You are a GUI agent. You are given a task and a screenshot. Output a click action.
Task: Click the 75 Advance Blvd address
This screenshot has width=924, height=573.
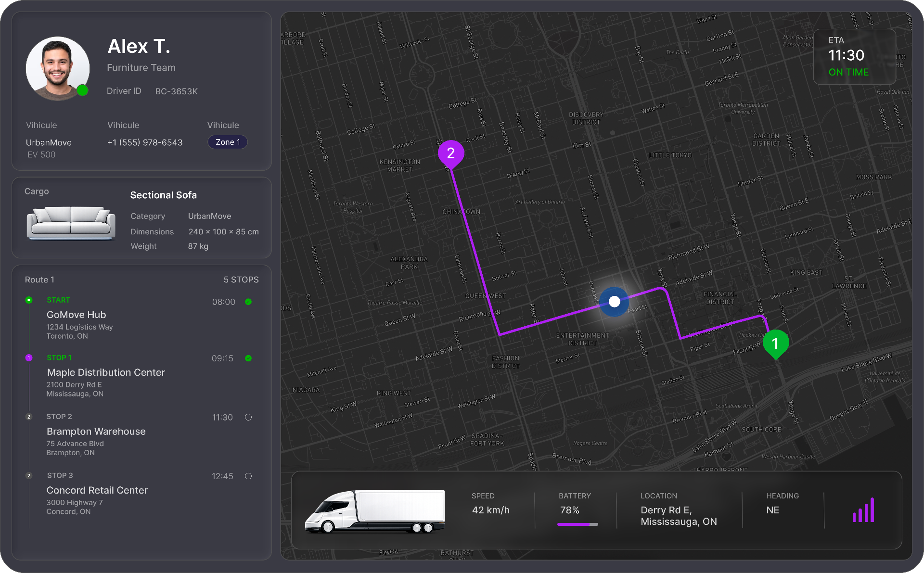coord(75,444)
